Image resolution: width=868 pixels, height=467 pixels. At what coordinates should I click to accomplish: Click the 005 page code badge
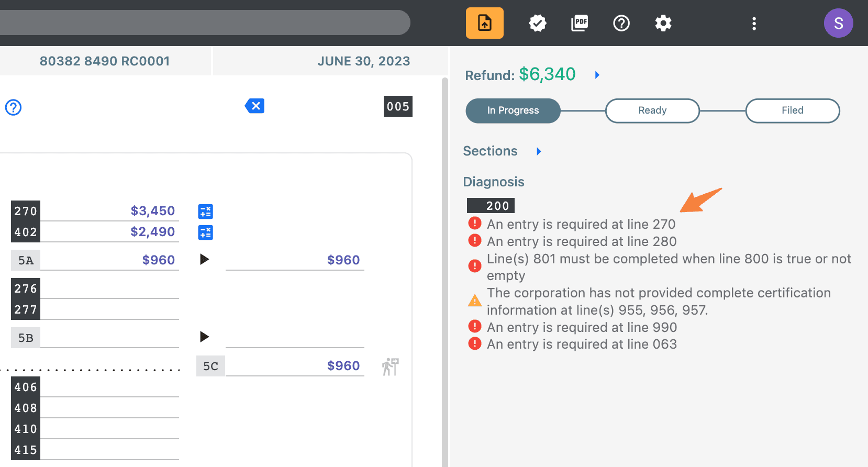coord(398,106)
